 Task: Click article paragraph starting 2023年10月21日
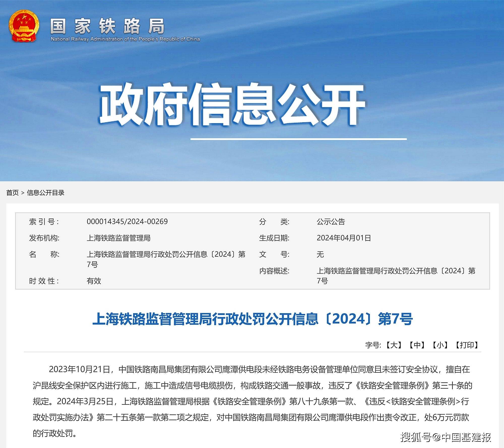tap(253, 401)
